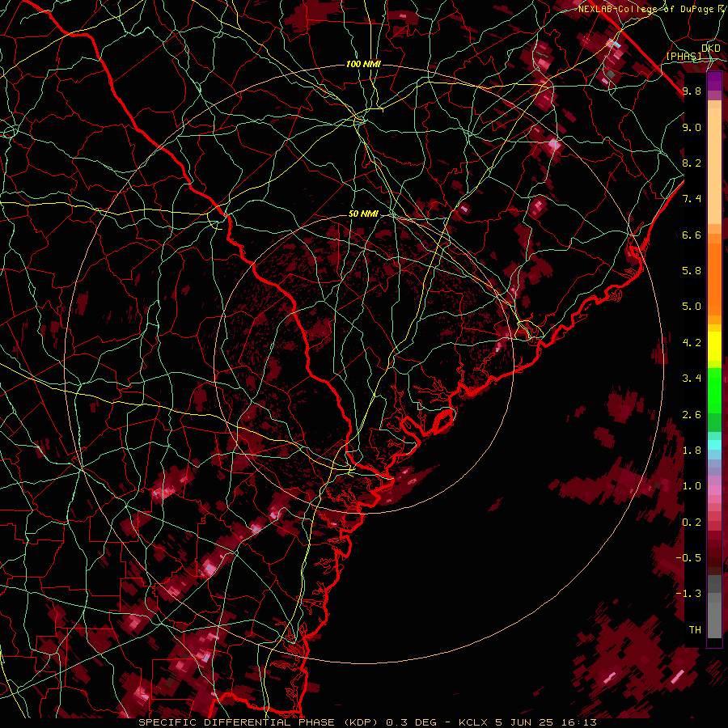Pick the purple band atop the color bar
The height and width of the screenshot is (728, 728).
[x=714, y=80]
